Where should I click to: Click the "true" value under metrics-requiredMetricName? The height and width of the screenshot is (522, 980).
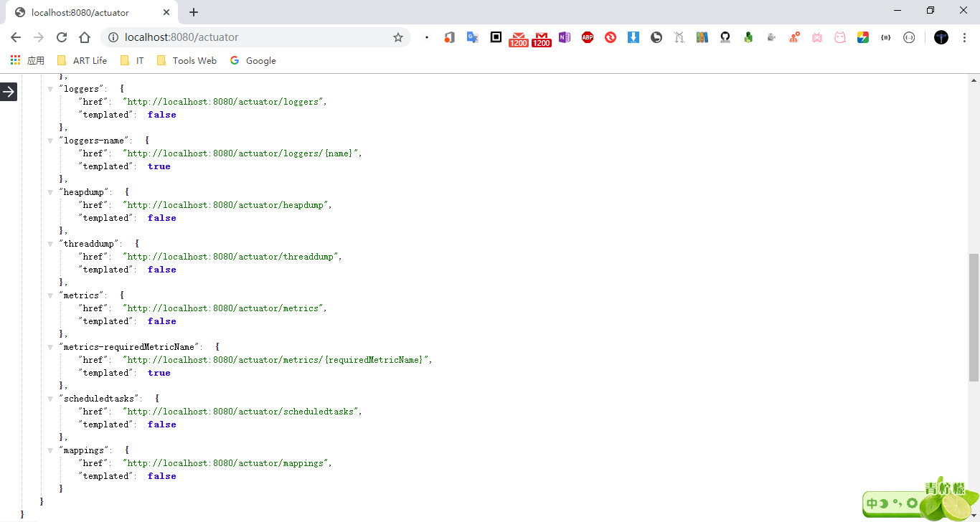coord(159,373)
